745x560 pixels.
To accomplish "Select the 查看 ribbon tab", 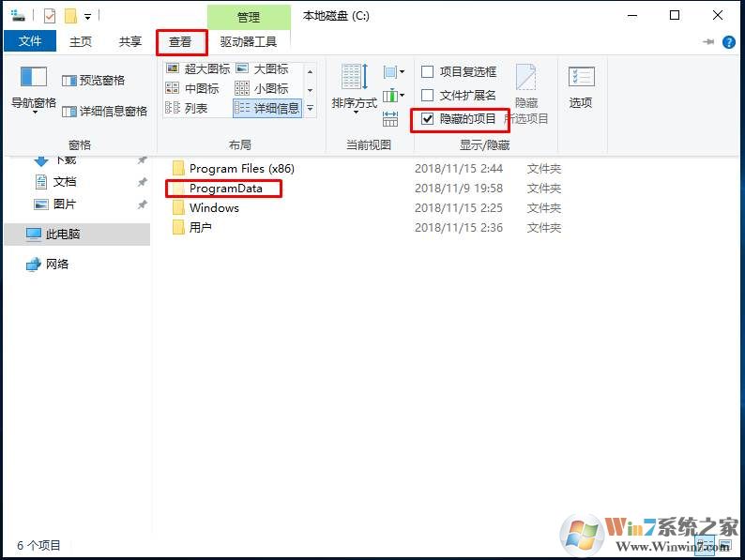I will coord(180,42).
